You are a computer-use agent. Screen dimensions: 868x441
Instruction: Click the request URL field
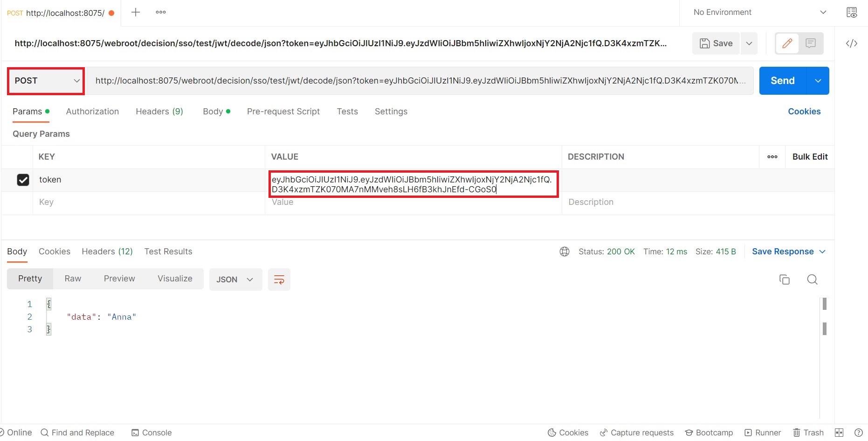(x=420, y=81)
